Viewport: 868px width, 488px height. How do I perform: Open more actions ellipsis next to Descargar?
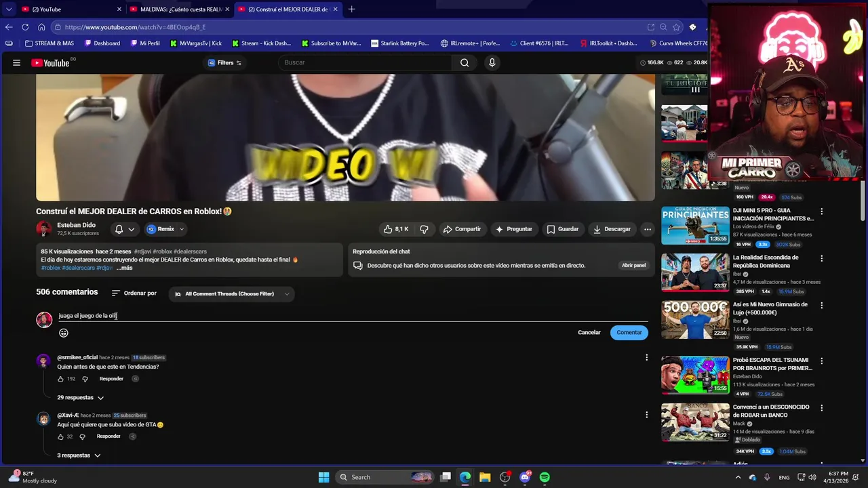648,229
